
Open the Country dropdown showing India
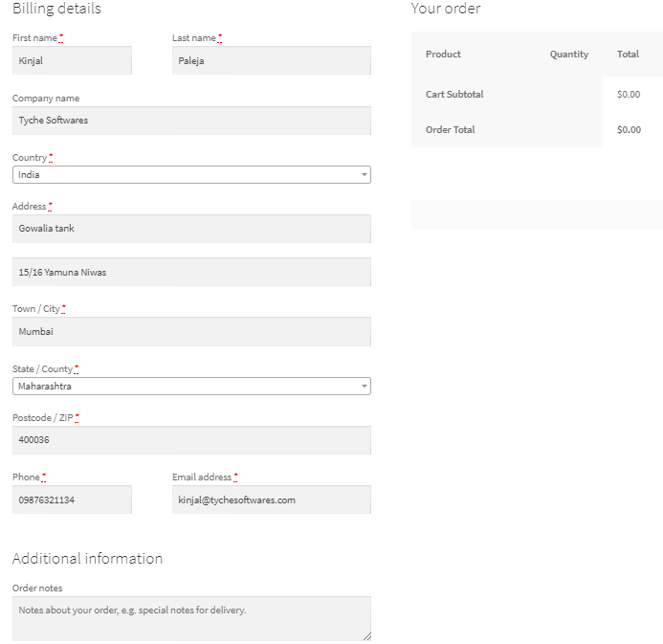coord(191,175)
